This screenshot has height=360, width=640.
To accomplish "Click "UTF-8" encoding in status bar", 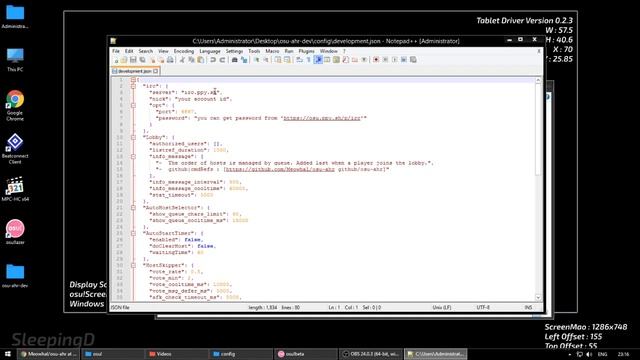I will tap(483, 307).
